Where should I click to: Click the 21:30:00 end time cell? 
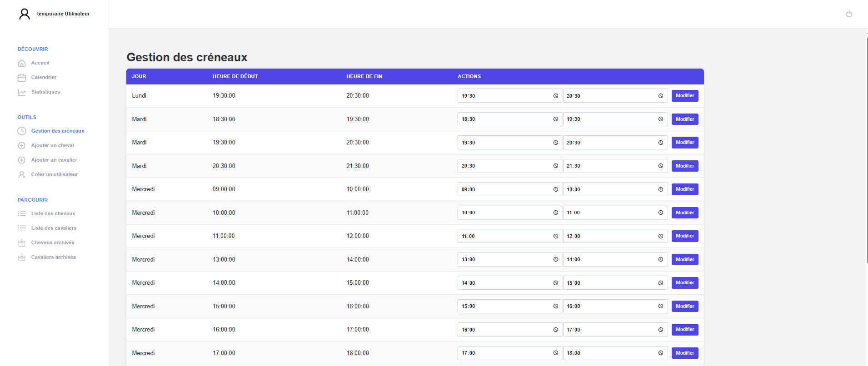pyautogui.click(x=358, y=166)
